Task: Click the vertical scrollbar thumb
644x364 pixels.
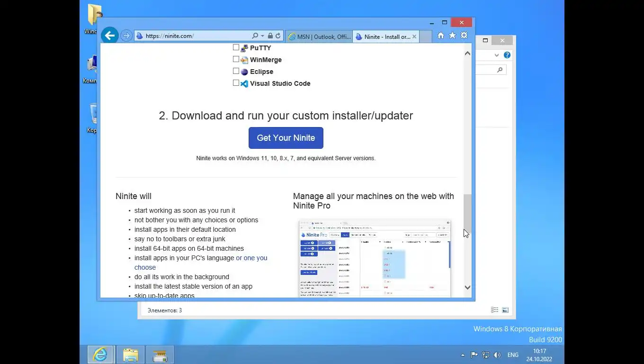Action: point(467,213)
